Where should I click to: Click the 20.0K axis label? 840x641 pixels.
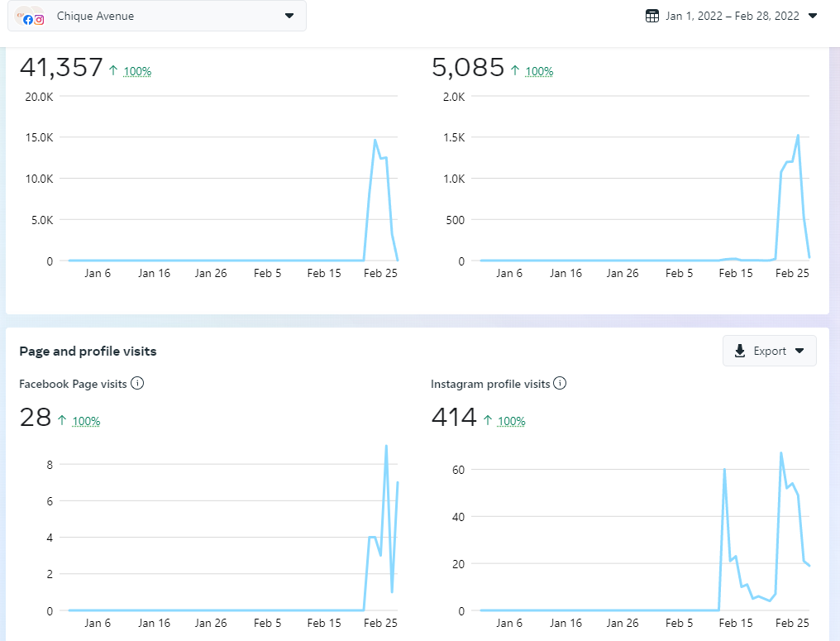39,97
